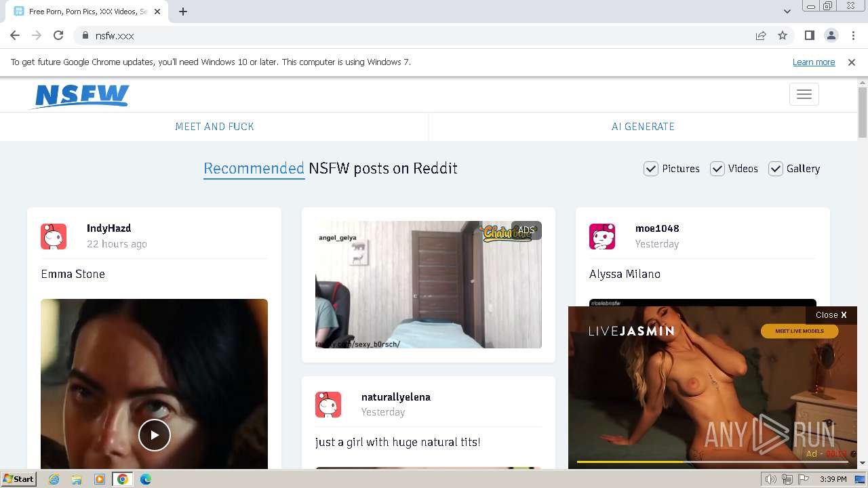This screenshot has height=488, width=868.
Task: Open the Chrome profile avatar
Action: pyautogui.click(x=831, y=35)
